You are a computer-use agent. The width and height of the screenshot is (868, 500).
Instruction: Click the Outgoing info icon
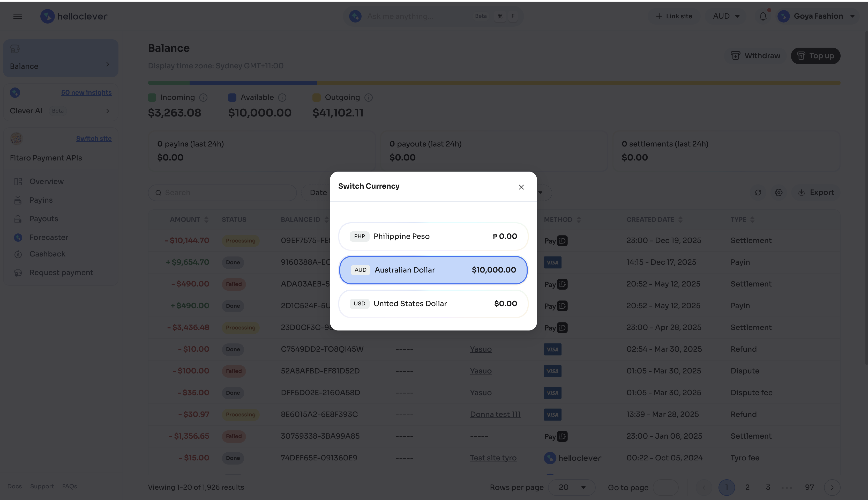tap(369, 98)
